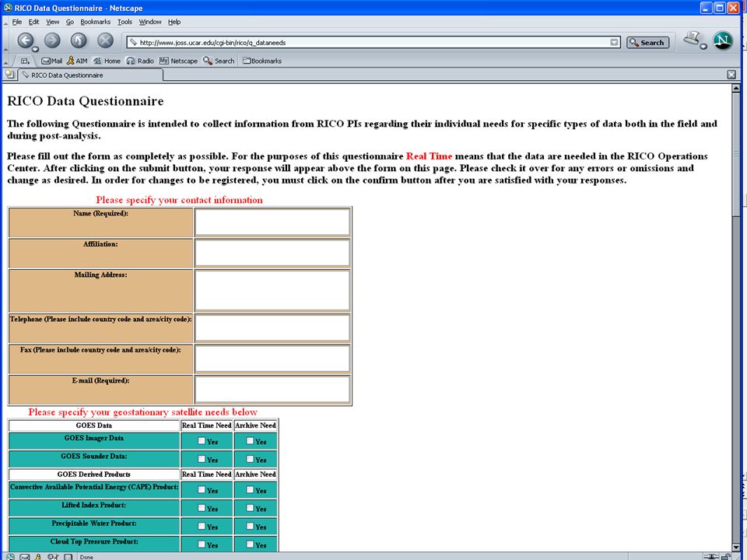Viewport: 747px width, 560px height.
Task: Click the page icon in URL bar
Action: point(133,42)
